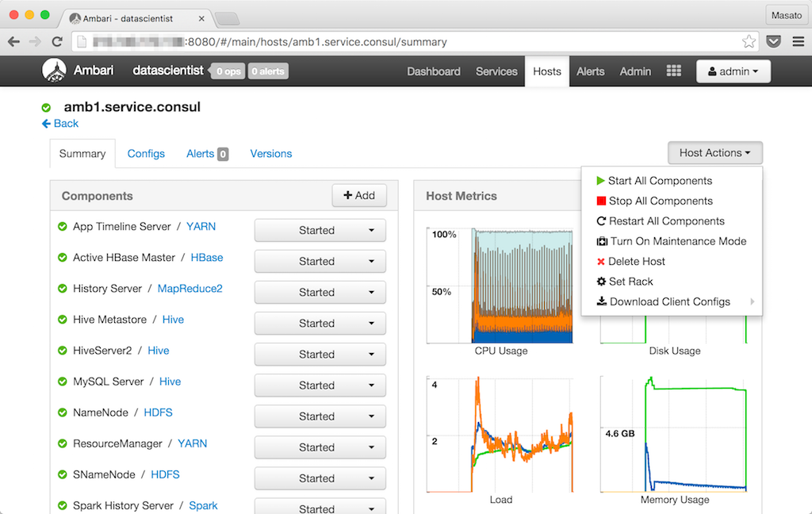Image resolution: width=812 pixels, height=514 pixels.
Task: Collapse the Host Actions dropdown
Action: 714,153
